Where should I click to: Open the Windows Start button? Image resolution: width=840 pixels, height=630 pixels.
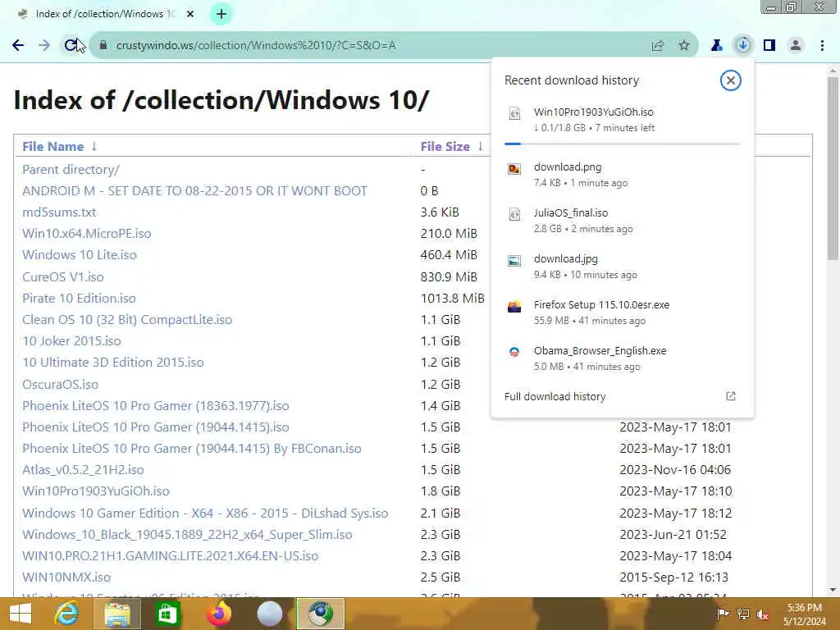(21, 614)
